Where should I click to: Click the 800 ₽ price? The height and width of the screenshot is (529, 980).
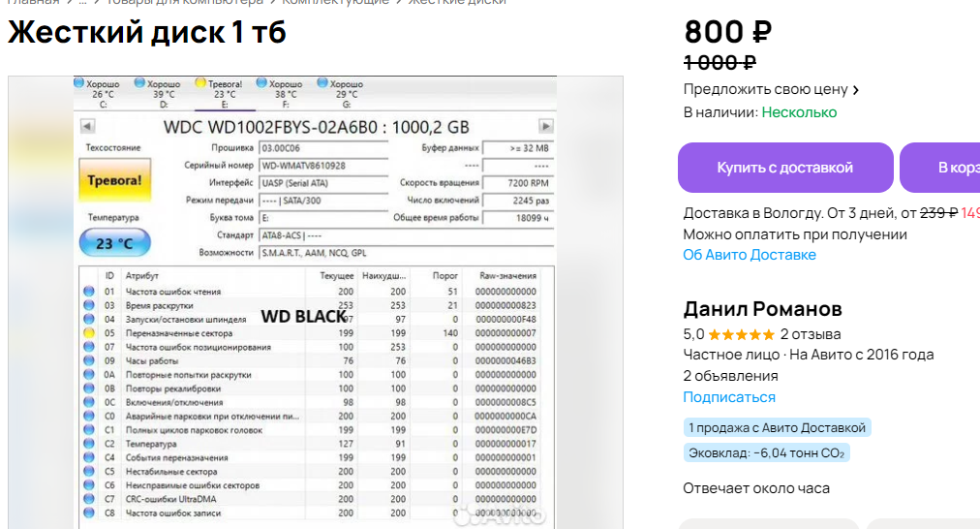coord(728,31)
